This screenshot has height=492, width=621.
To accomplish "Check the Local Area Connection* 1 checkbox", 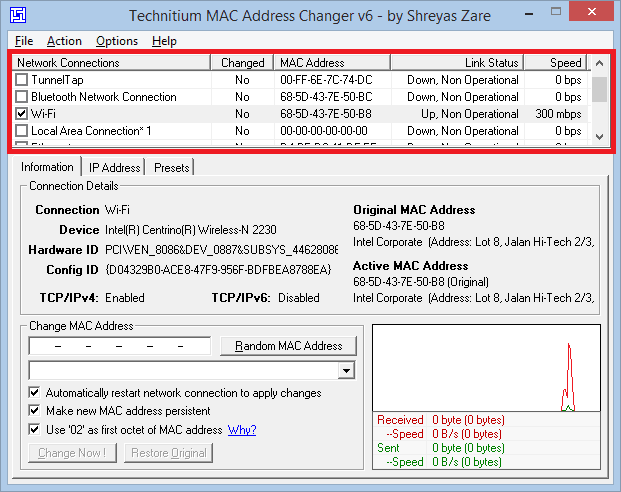I will coord(21,131).
